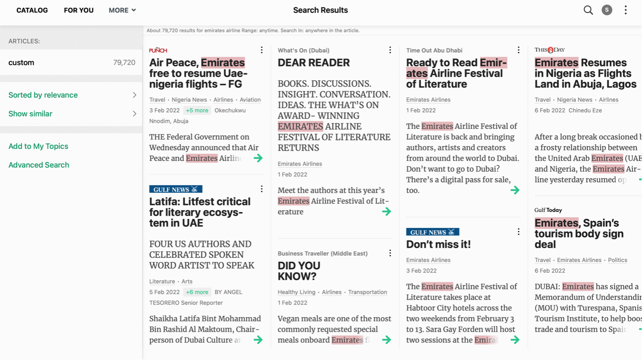Open Ready to Read Emirates Airline Festival headline
The width and height of the screenshot is (644, 362).
456,73
